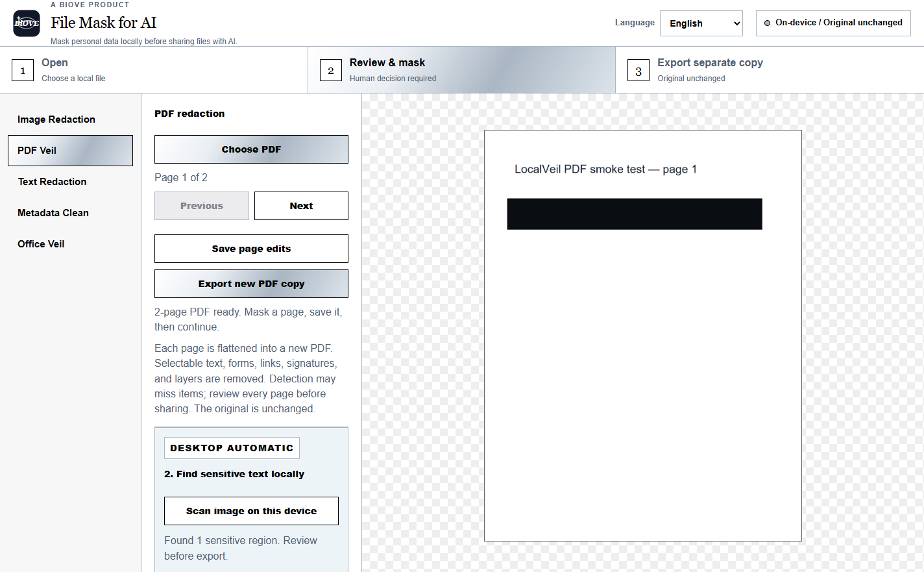Image resolution: width=924 pixels, height=572 pixels.
Task: Click the 'Page 1 of 2' indicator
Action: click(181, 178)
